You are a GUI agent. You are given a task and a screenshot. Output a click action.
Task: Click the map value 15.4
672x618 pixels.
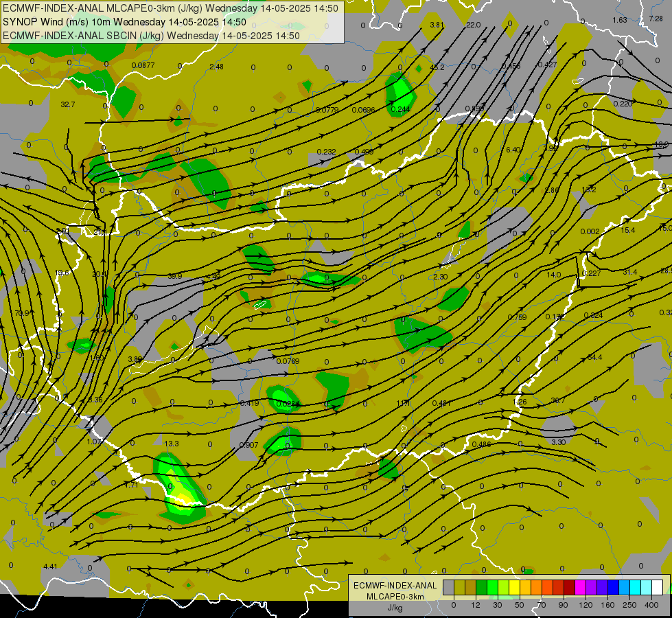(x=628, y=230)
